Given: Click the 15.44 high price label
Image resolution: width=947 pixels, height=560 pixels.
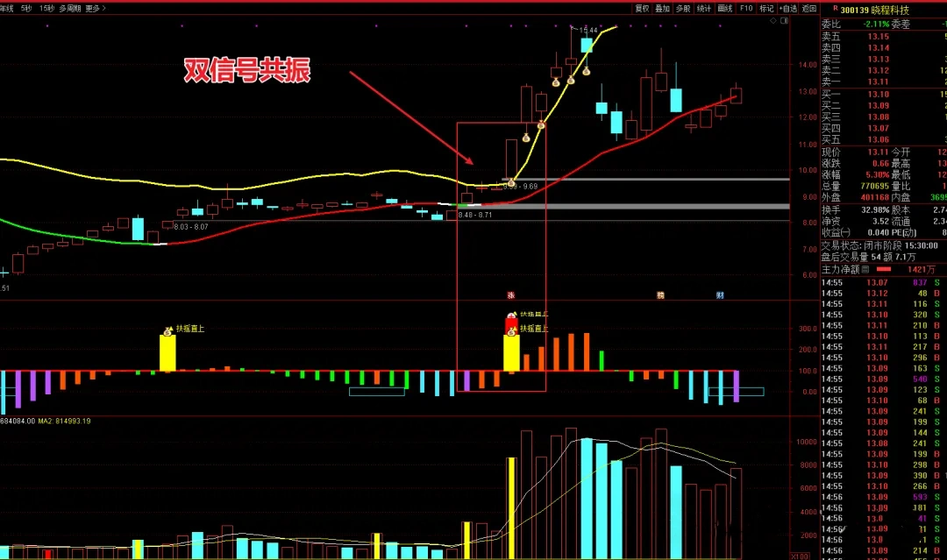Looking at the screenshot, I should click(x=588, y=30).
